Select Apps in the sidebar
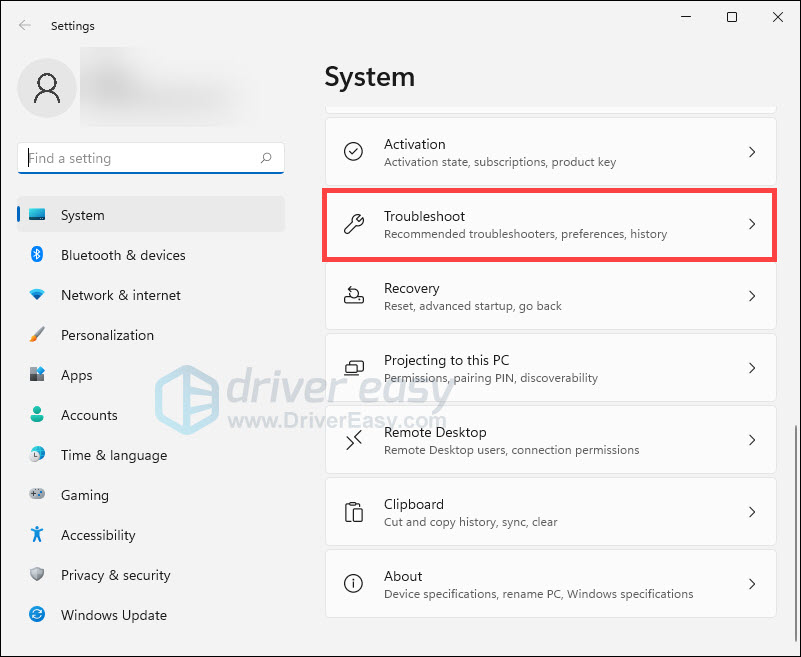Viewport: 801px width, 657px height. pos(77,375)
